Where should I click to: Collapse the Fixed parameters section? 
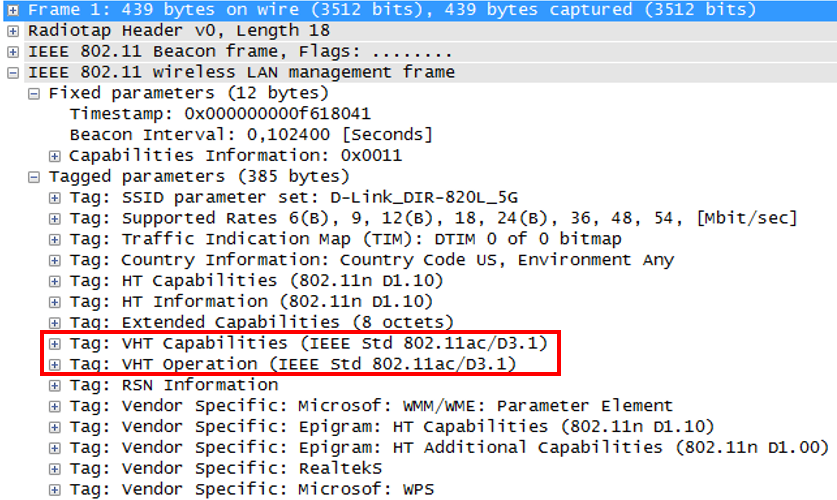coord(34,94)
